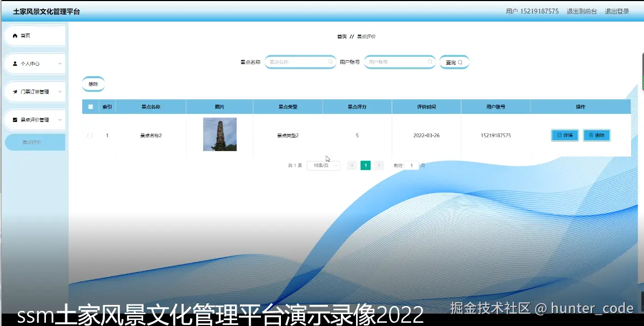This screenshot has width=644, height=326.
Task: Click 退出到前台 link
Action: tap(581, 11)
